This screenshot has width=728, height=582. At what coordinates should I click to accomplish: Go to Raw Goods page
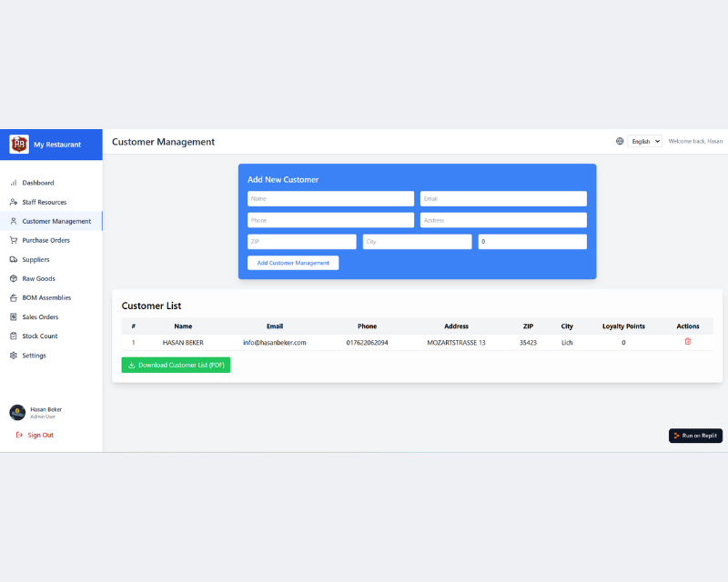coord(38,278)
